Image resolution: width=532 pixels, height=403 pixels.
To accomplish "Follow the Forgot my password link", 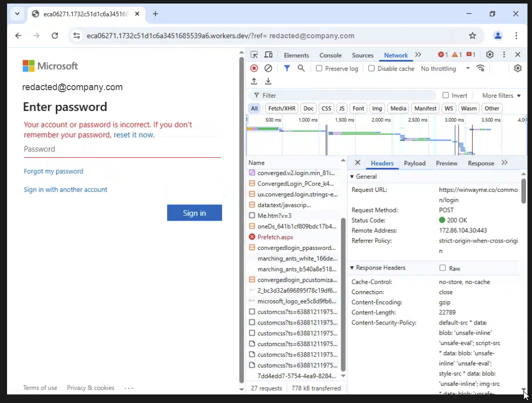I will click(x=53, y=171).
